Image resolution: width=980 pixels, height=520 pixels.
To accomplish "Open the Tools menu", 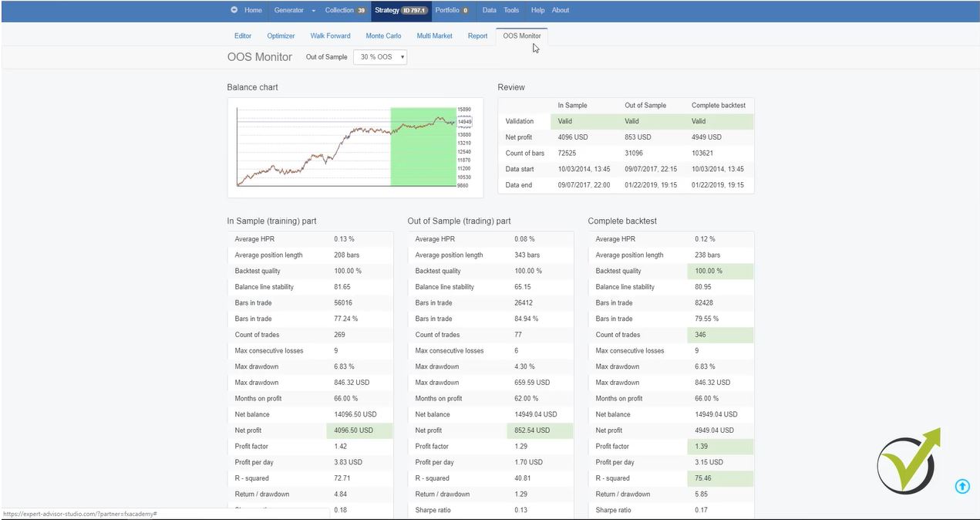I will click(510, 10).
